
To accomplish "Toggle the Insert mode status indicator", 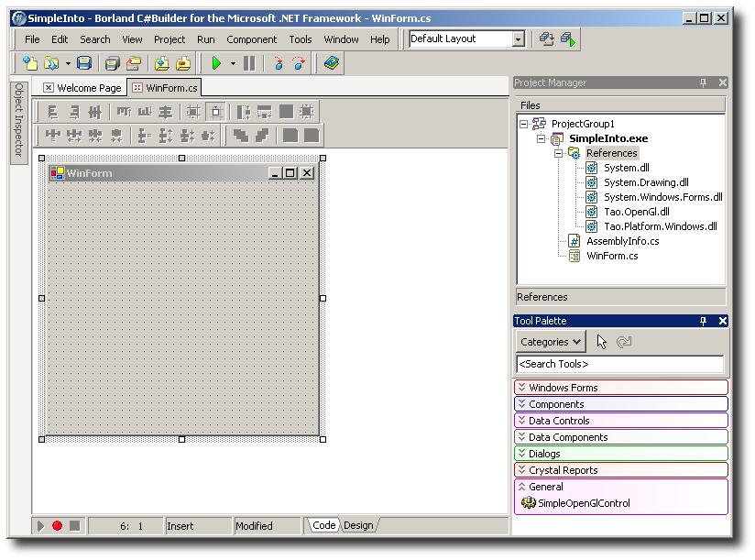I will pyautogui.click(x=198, y=526).
